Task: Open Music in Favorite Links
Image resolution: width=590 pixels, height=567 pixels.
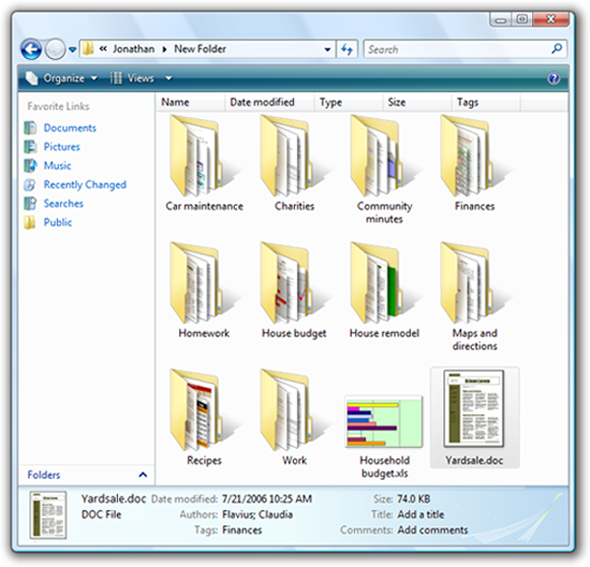Action: (x=57, y=166)
